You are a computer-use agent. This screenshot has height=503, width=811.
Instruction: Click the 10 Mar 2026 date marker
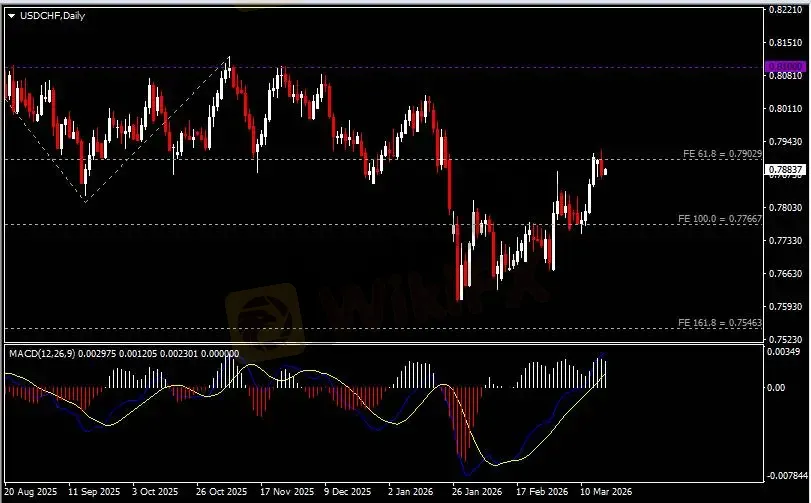coord(605,492)
